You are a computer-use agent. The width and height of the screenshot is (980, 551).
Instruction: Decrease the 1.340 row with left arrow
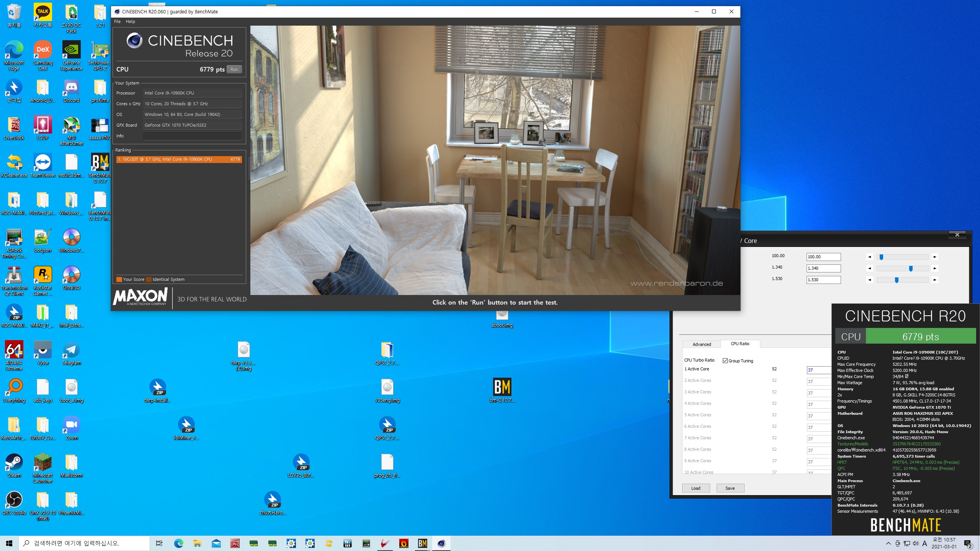[869, 269]
